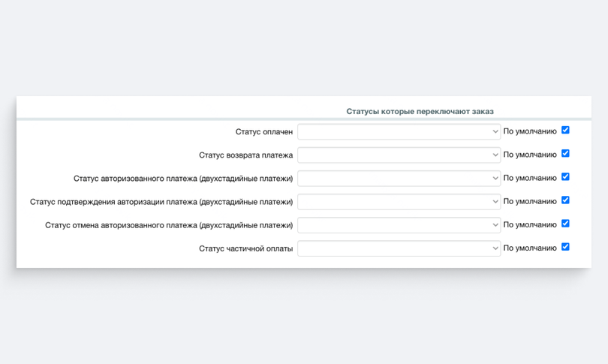This screenshot has width=608, height=364.
Task: Uncheck default checkbox for "Статус частичной оплаты"
Action: [565, 246]
